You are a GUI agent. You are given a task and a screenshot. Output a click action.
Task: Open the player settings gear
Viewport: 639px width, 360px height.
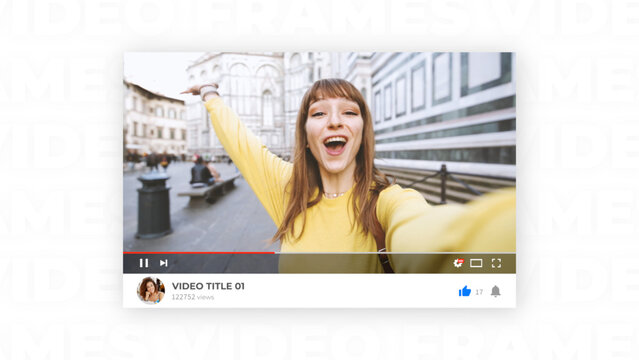click(458, 263)
